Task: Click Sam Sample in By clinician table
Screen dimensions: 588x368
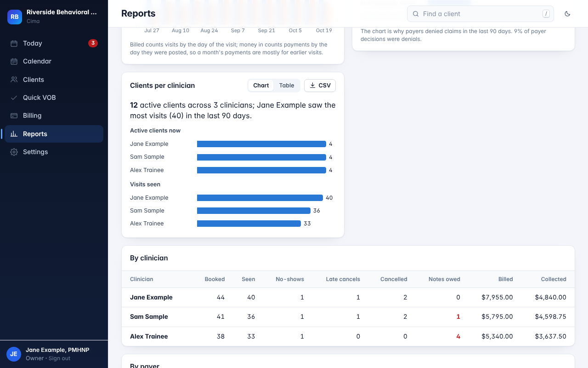Action: [149, 316]
